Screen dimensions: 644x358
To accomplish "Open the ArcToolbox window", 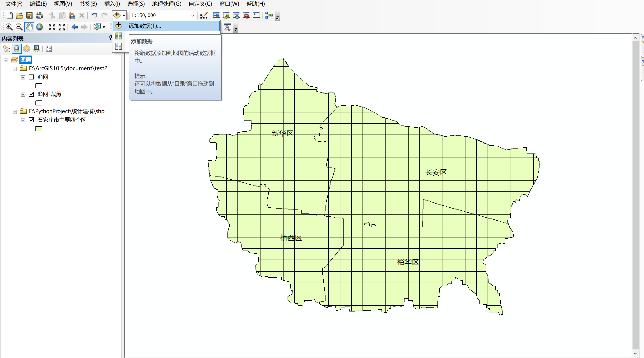I will (x=246, y=16).
